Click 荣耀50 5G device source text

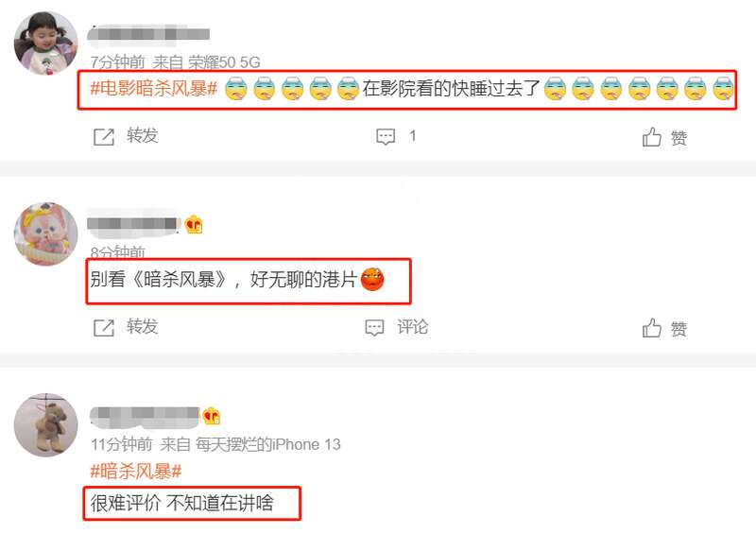pyautogui.click(x=224, y=62)
